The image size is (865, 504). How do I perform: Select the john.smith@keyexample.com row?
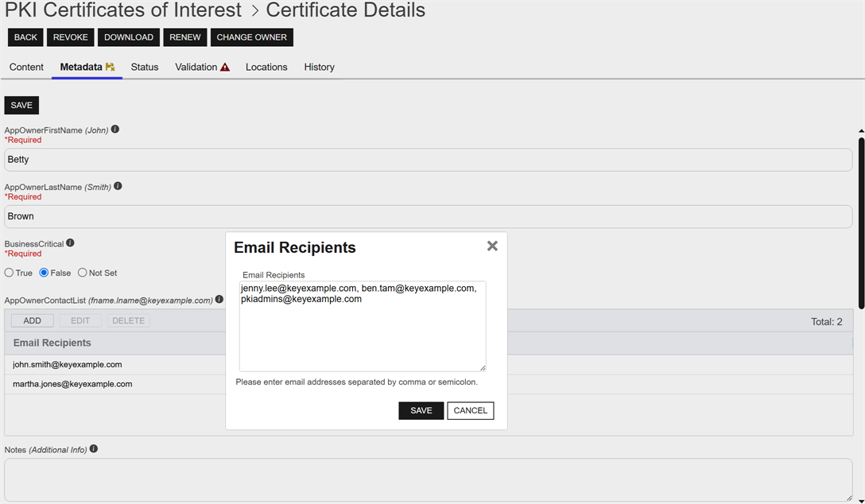68,365
